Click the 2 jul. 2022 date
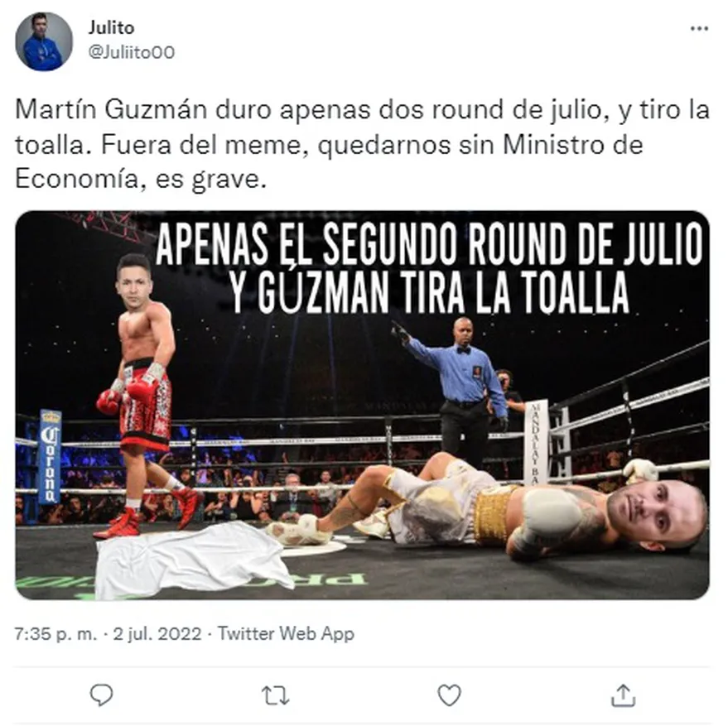Image resolution: width=728 pixels, height=726 pixels. pos(157,633)
